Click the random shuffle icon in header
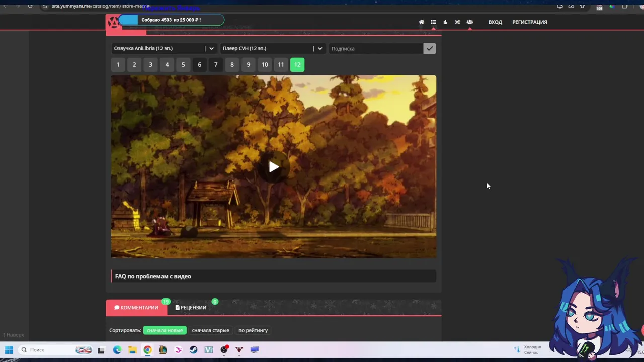 pyautogui.click(x=457, y=22)
